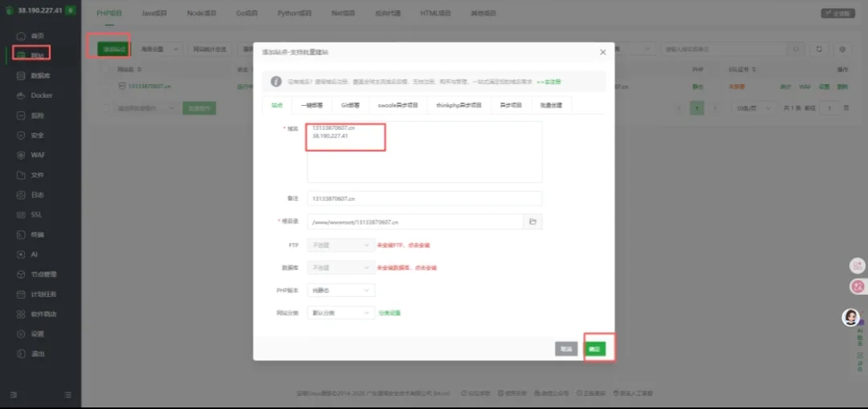Click the 根目录 path input field
Screen dimensions: 868x409
[415, 222]
